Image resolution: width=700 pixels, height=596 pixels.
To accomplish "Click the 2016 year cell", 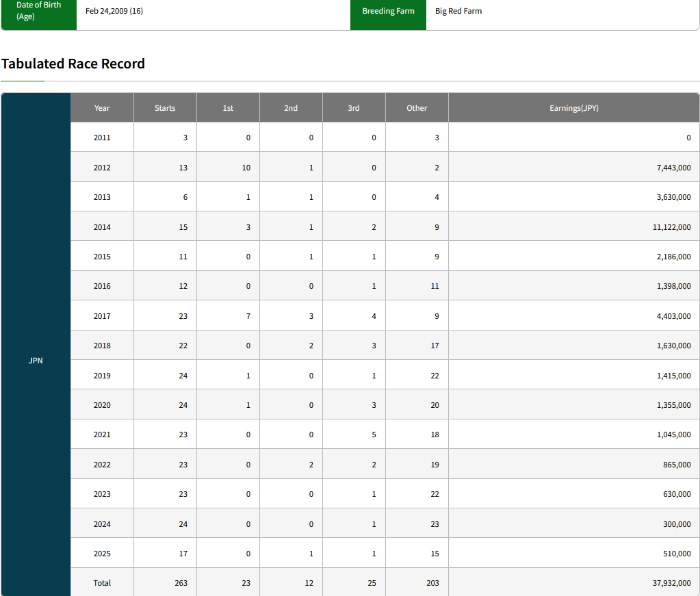I will (x=102, y=286).
